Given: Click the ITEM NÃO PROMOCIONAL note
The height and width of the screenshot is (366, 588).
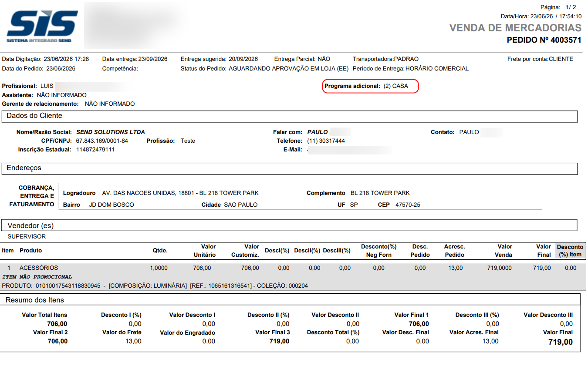Looking at the screenshot, I should coord(37,277).
